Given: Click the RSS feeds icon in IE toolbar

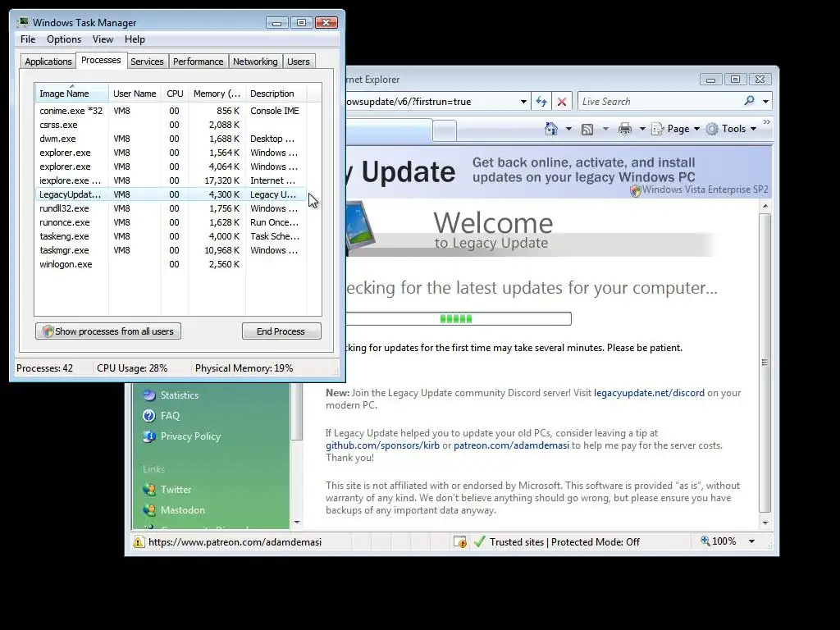Looking at the screenshot, I should [x=587, y=129].
